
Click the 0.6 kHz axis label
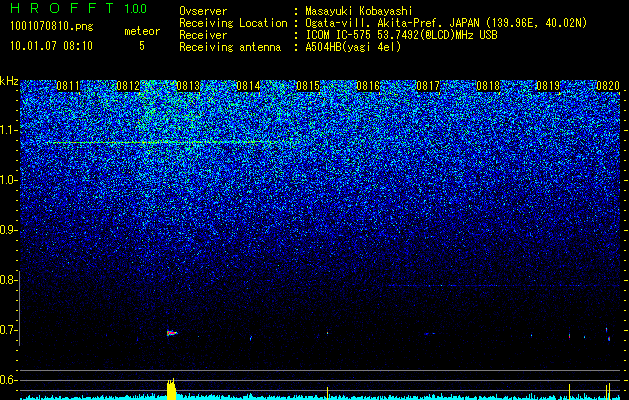click(x=7, y=380)
